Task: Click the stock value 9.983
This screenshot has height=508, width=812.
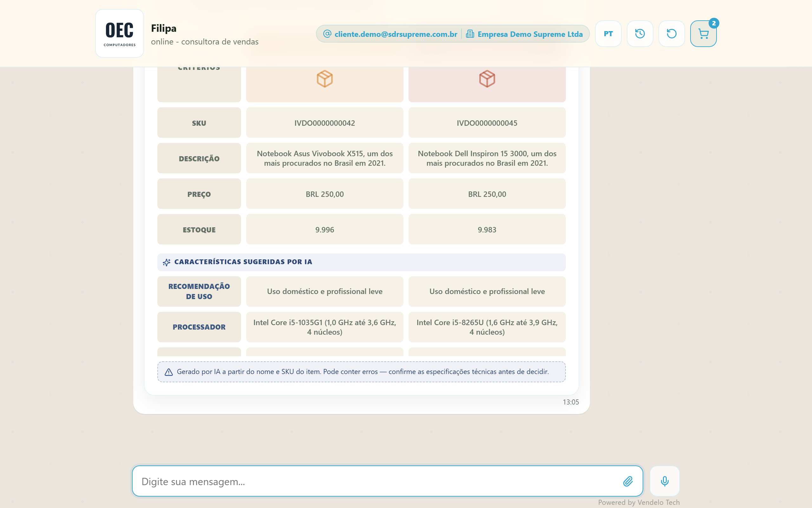Action: click(487, 230)
